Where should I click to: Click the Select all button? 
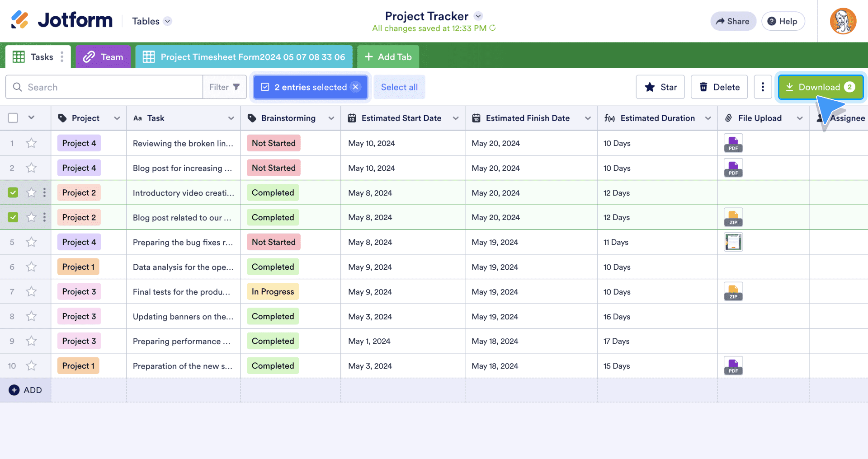click(399, 87)
